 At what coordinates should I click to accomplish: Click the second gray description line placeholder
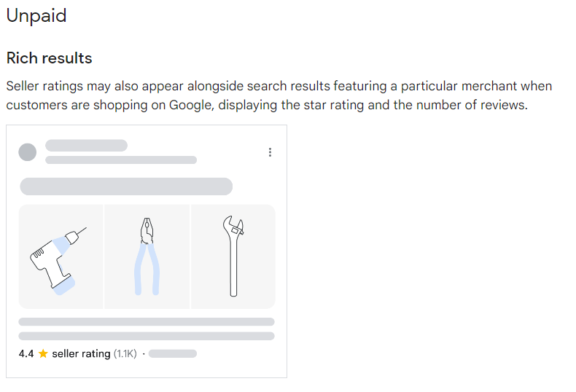(147, 336)
